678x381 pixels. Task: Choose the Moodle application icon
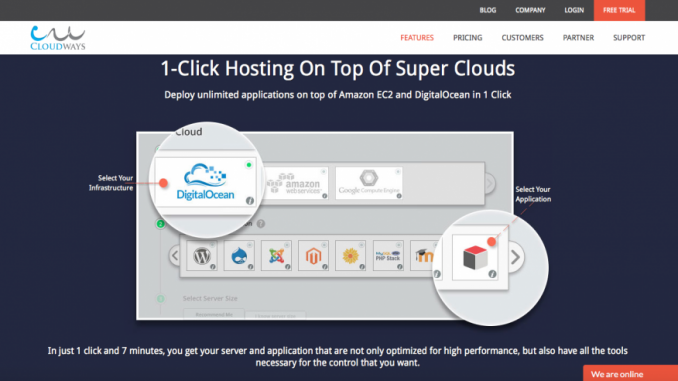(x=425, y=256)
